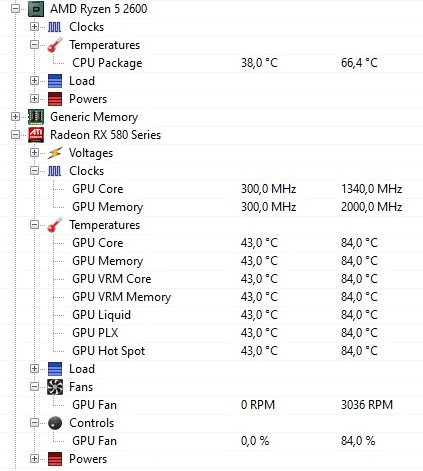
Task: Collapse the GPU Clocks node
Action: coord(34,171)
